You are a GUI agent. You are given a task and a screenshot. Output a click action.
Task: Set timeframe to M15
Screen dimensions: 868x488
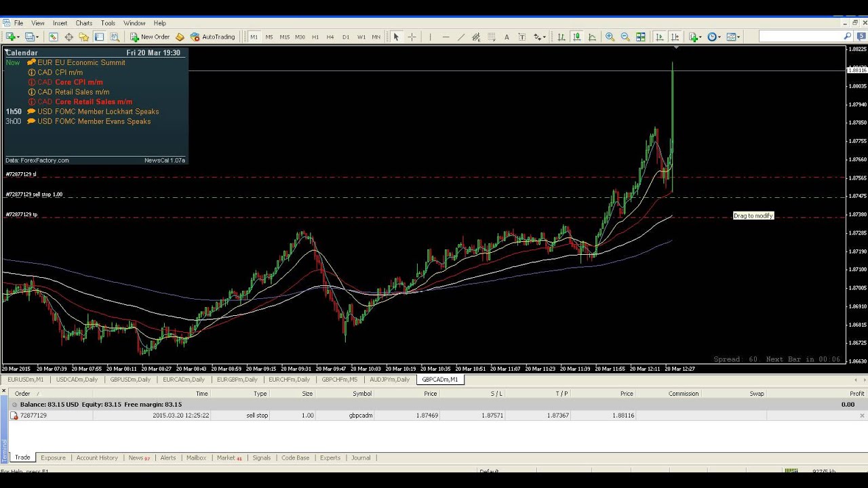[x=284, y=37]
